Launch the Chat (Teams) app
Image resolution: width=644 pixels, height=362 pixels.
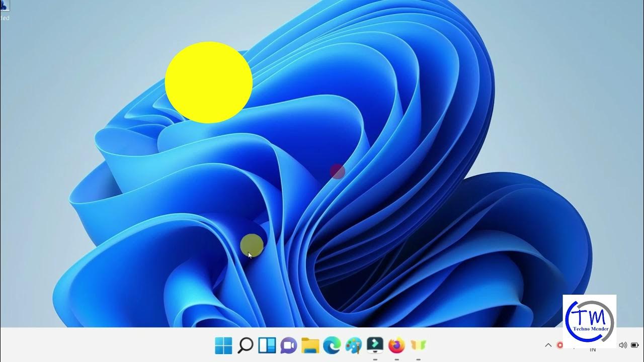[x=289, y=345]
